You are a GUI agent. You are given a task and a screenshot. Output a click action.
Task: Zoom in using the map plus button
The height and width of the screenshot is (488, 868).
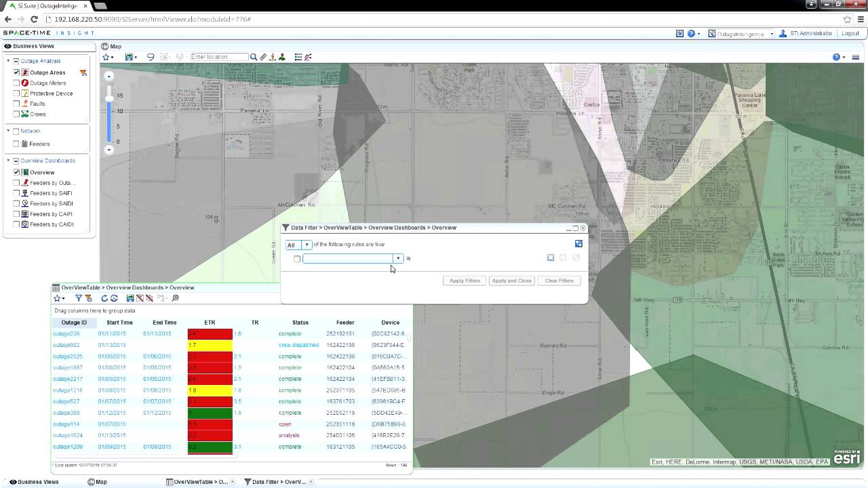click(x=108, y=76)
